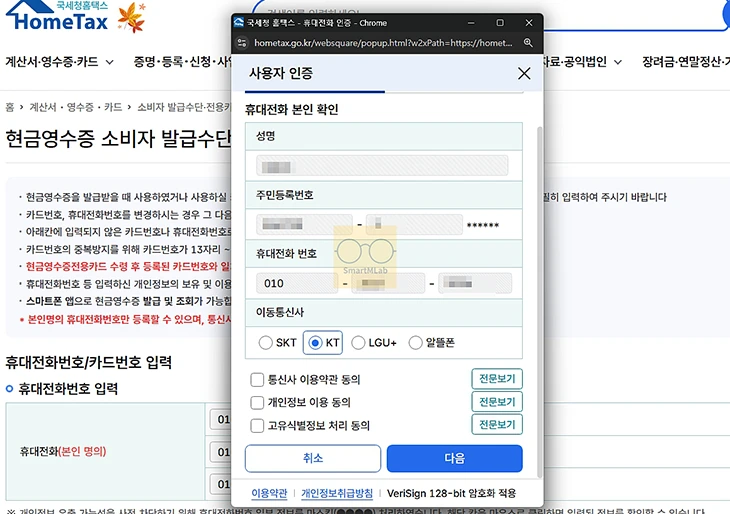The width and height of the screenshot is (730, 514).
Task: Open 전문보기 for 개인정보 이용 동의
Action: [x=497, y=401]
